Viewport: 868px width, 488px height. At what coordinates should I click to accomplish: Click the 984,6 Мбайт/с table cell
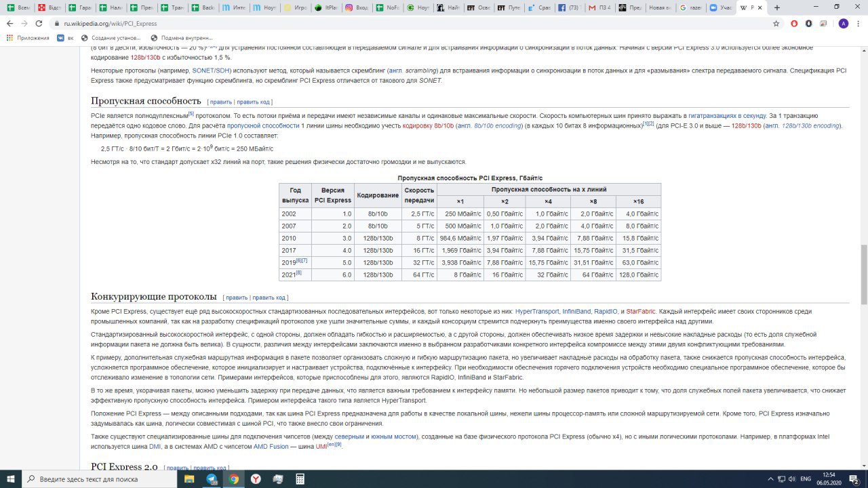click(x=459, y=238)
